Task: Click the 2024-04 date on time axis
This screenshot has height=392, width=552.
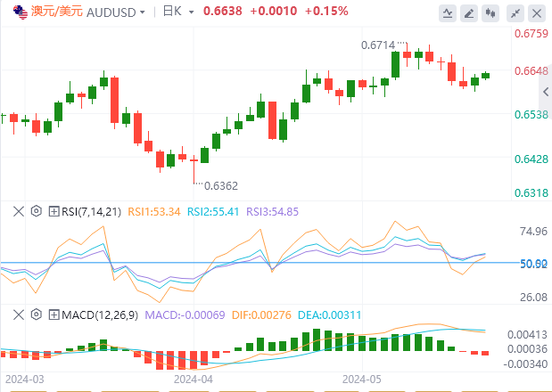Action: [x=194, y=379]
